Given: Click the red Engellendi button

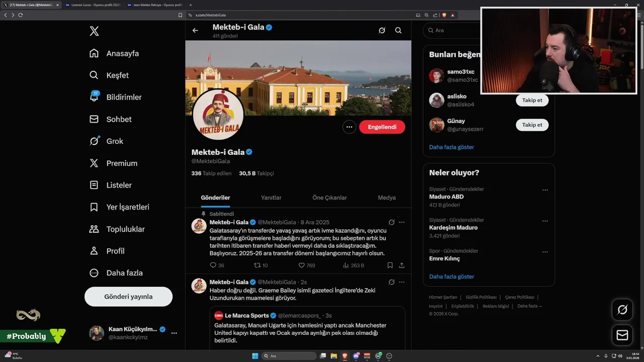Looking at the screenshot, I should coord(382,127).
